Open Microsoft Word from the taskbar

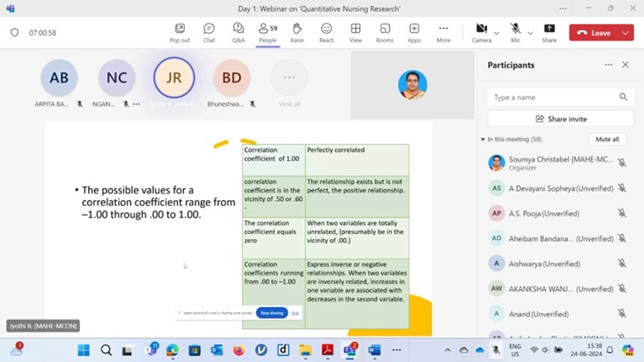(374, 350)
